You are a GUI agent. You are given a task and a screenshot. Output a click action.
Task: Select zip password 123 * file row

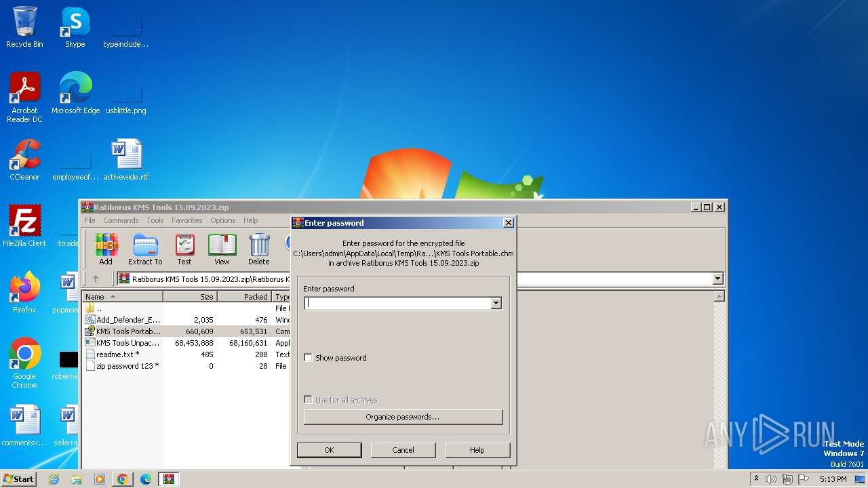(x=186, y=366)
